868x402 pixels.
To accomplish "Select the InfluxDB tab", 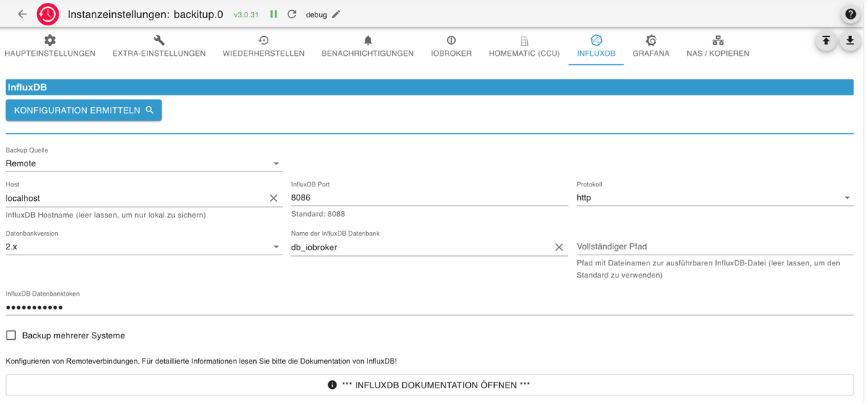I will (596, 46).
